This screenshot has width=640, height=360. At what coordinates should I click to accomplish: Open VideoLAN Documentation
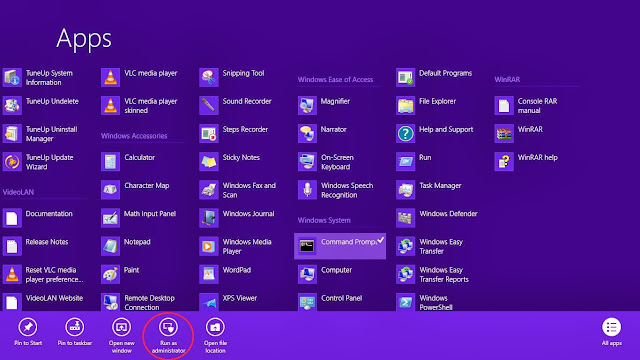coord(38,218)
